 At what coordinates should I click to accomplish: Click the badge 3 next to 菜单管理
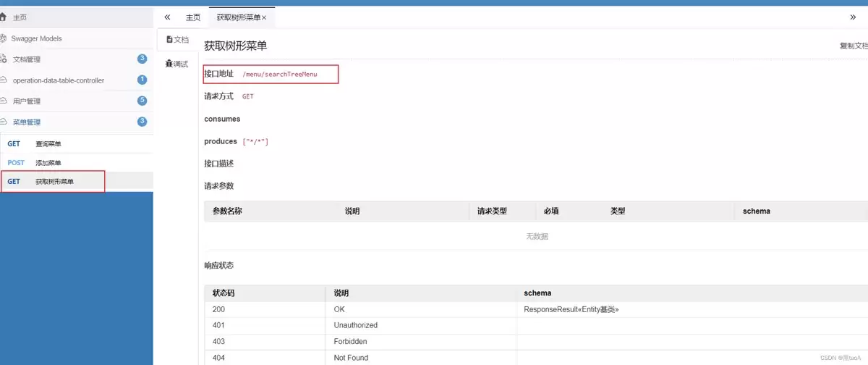pyautogui.click(x=142, y=122)
